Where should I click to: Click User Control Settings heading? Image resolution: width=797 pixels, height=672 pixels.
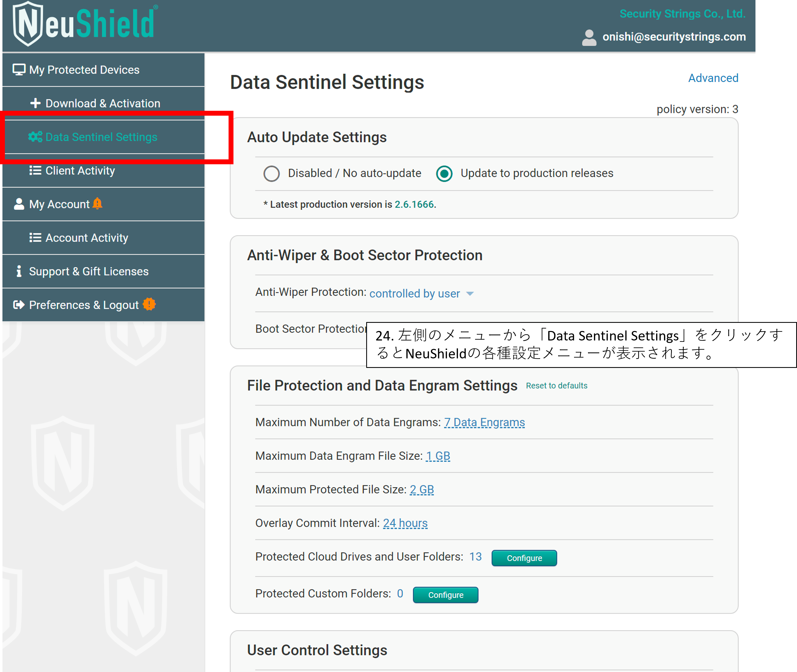tap(317, 650)
